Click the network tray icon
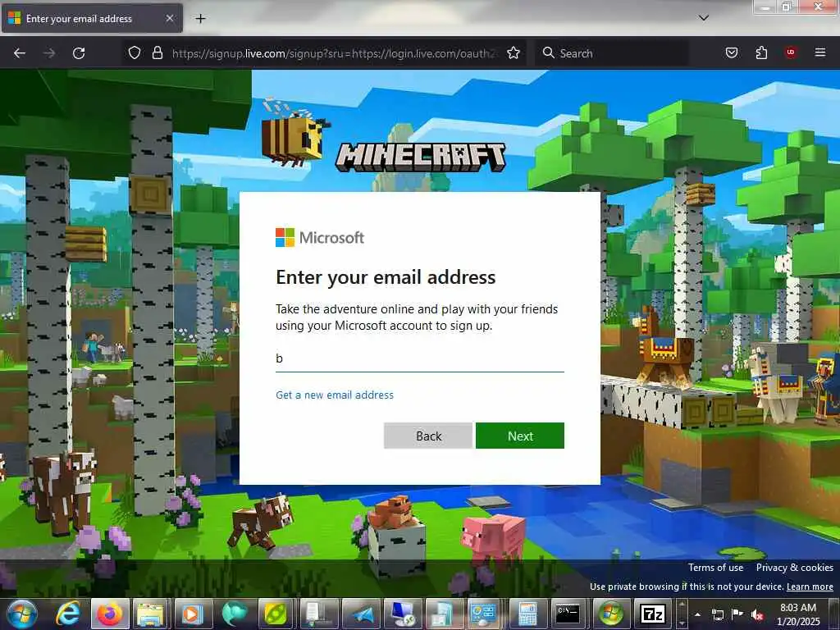Viewport: 840px width, 630px height. (717, 614)
